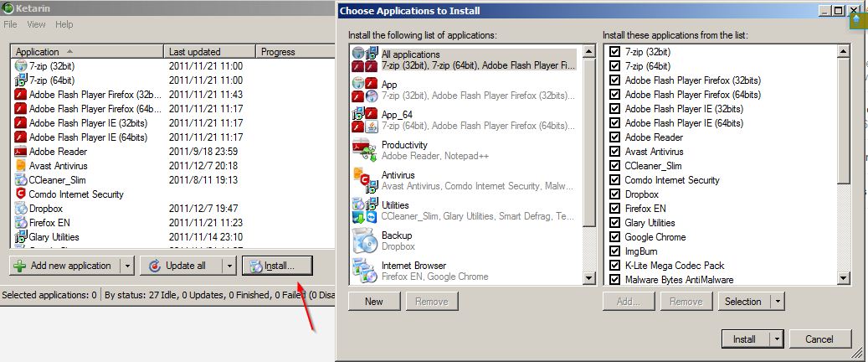This screenshot has height=362, width=868.
Task: Open the Update all dropdown arrow
Action: click(229, 266)
